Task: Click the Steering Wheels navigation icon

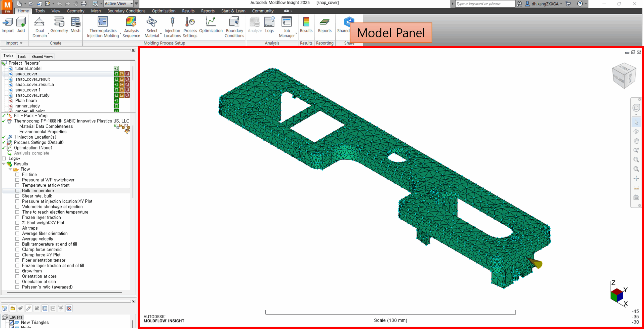Action: click(636, 108)
